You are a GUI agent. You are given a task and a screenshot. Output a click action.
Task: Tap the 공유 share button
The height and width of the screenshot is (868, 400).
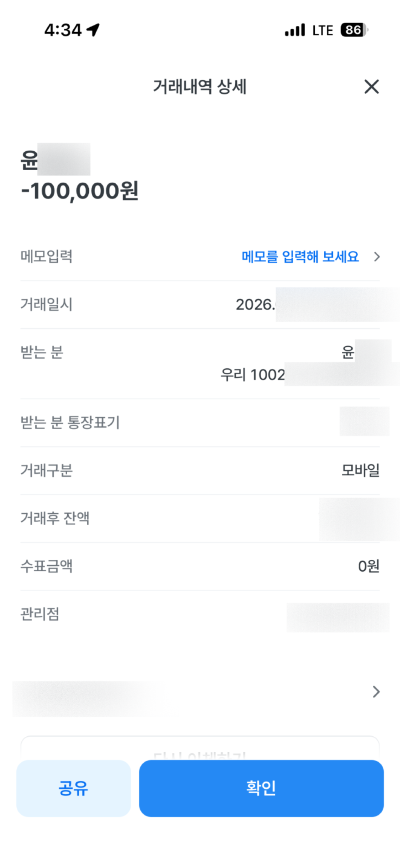pyautogui.click(x=74, y=788)
